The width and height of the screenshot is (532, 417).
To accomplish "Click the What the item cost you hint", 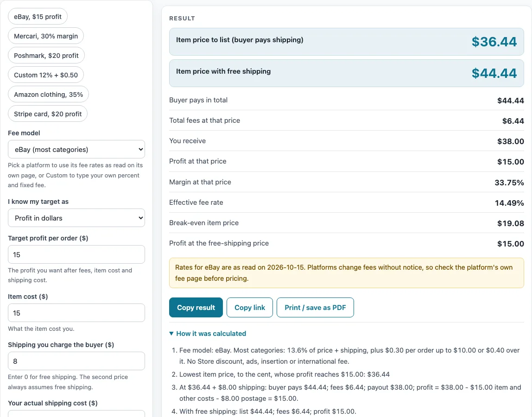I will pyautogui.click(x=41, y=329).
